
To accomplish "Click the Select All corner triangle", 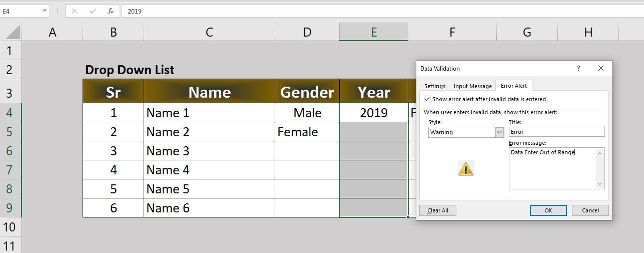I will click(13, 33).
